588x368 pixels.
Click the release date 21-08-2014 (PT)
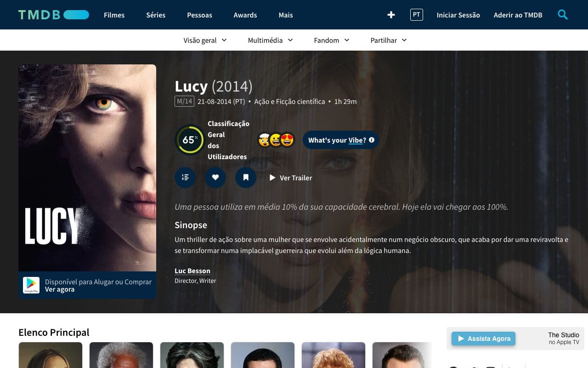pos(221,102)
